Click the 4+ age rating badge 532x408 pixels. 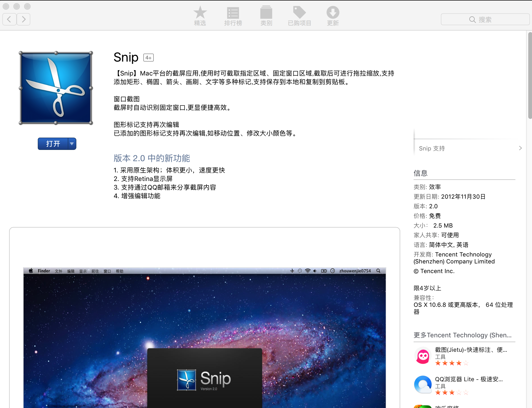[148, 58]
